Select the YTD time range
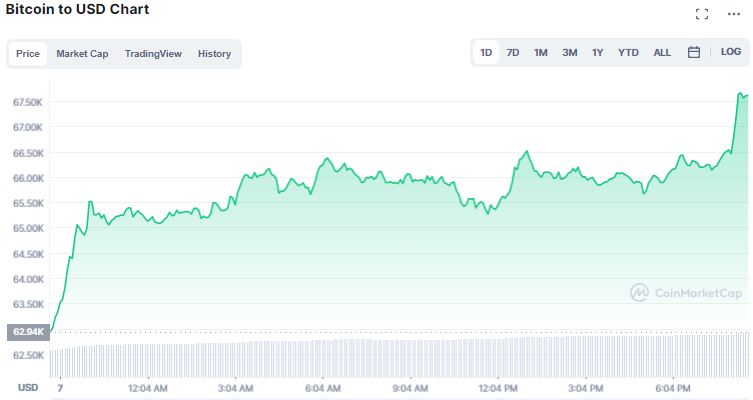753x400 pixels. 628,52
